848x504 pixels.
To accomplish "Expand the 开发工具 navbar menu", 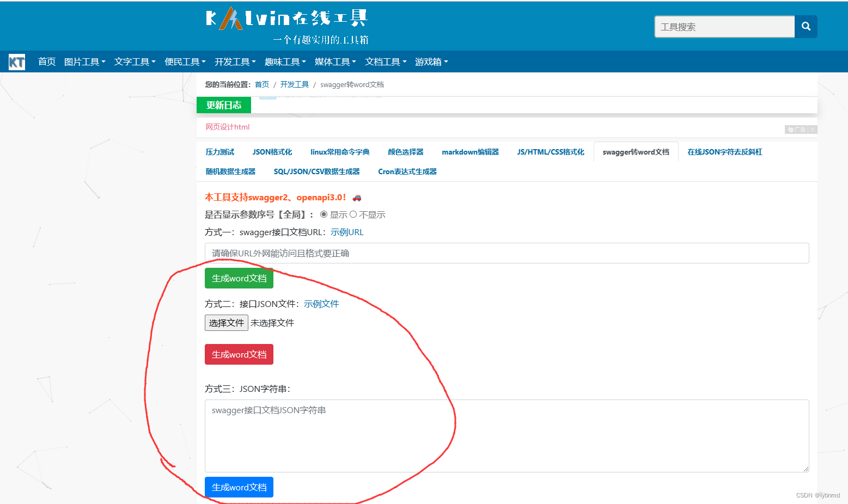I will [235, 62].
